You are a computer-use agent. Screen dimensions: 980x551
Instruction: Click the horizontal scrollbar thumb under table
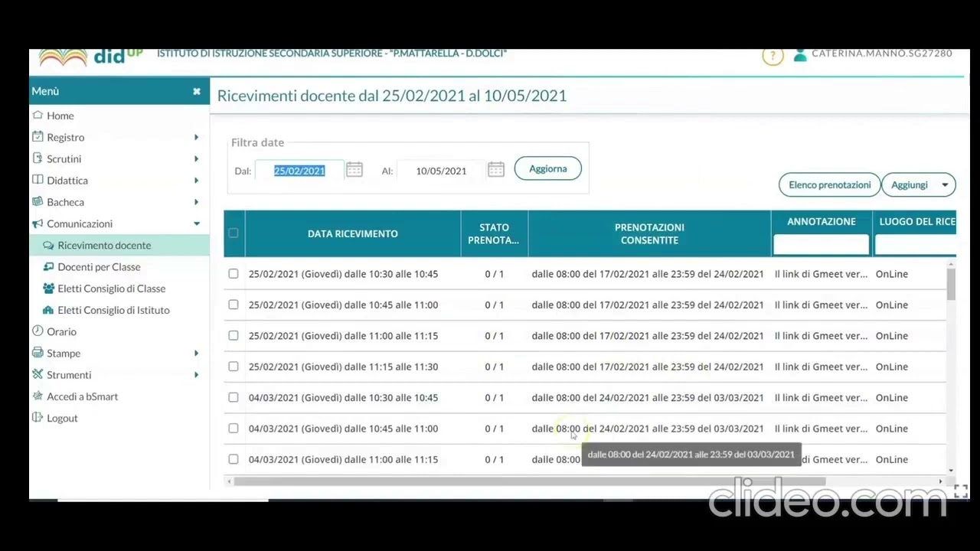[x=530, y=481]
